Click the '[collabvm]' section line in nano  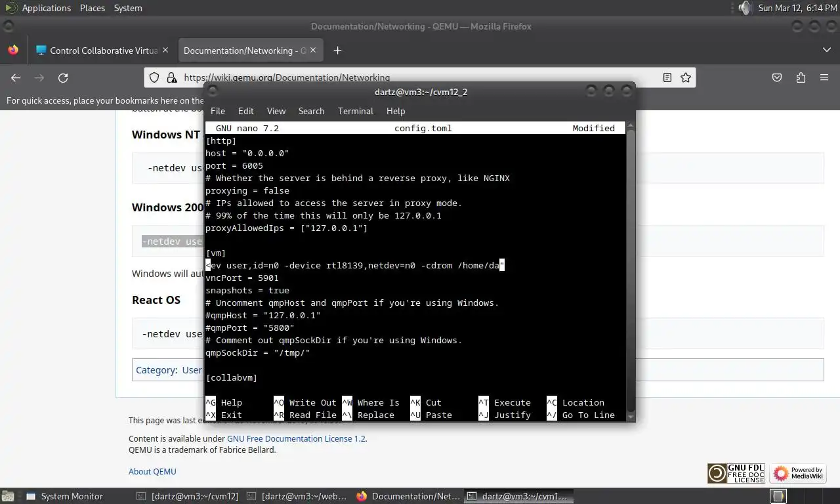click(232, 377)
